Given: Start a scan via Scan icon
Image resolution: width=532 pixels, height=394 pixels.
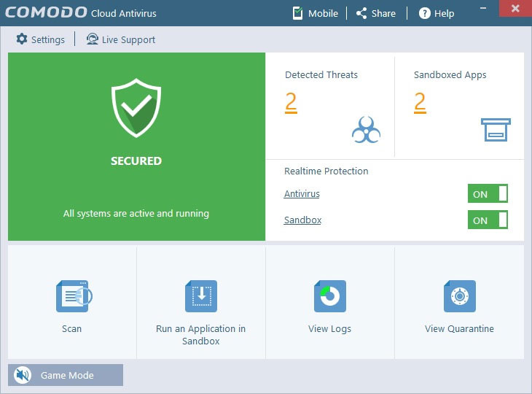Looking at the screenshot, I should (74, 295).
